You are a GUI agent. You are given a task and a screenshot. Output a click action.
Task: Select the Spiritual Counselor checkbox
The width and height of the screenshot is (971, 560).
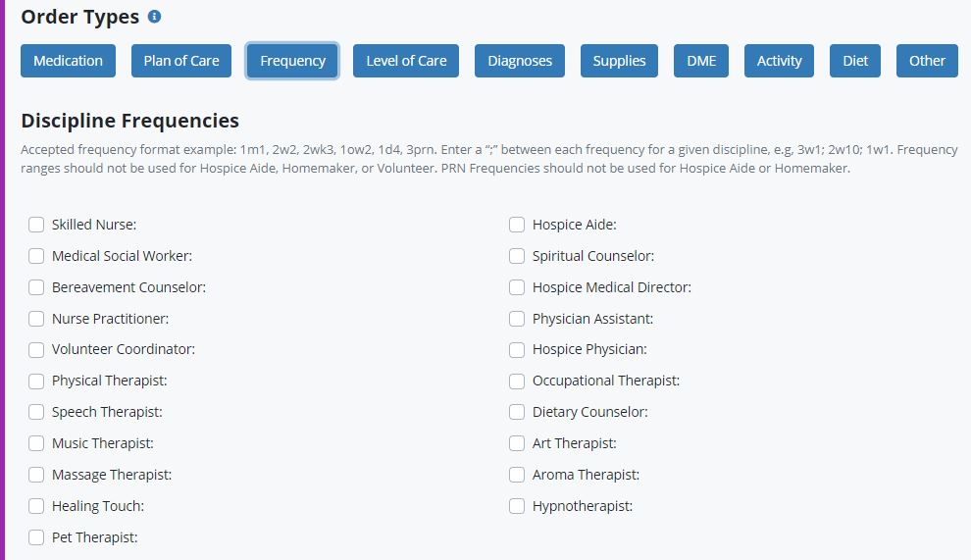point(517,256)
